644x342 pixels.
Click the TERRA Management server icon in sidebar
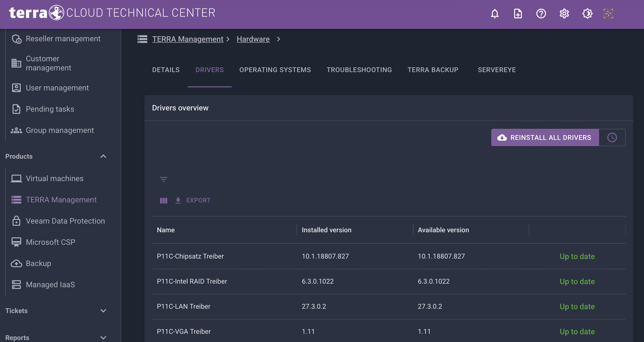coord(16,200)
